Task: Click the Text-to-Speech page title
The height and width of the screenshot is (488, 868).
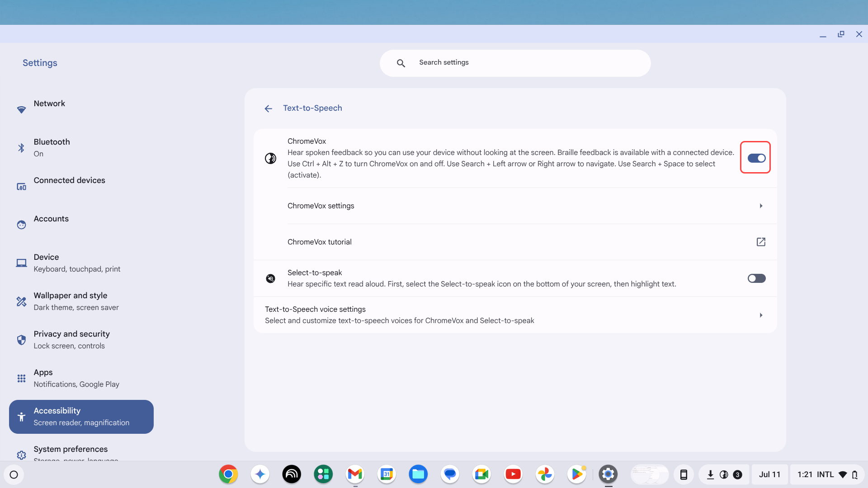Action: (x=312, y=108)
